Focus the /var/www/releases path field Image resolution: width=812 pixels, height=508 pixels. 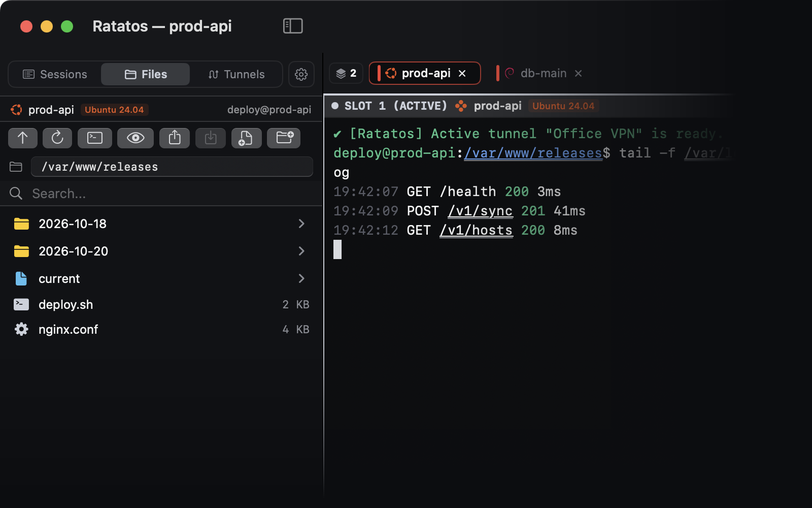coord(172,167)
